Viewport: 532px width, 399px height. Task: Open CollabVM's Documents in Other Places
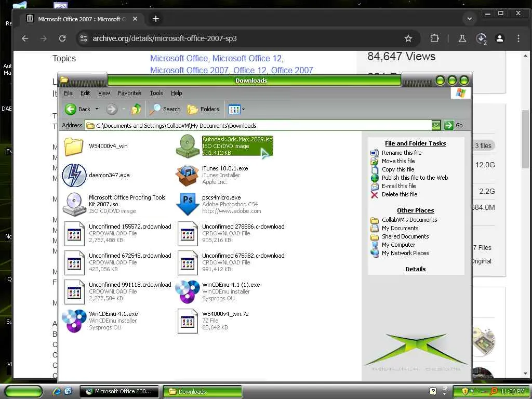409,220
